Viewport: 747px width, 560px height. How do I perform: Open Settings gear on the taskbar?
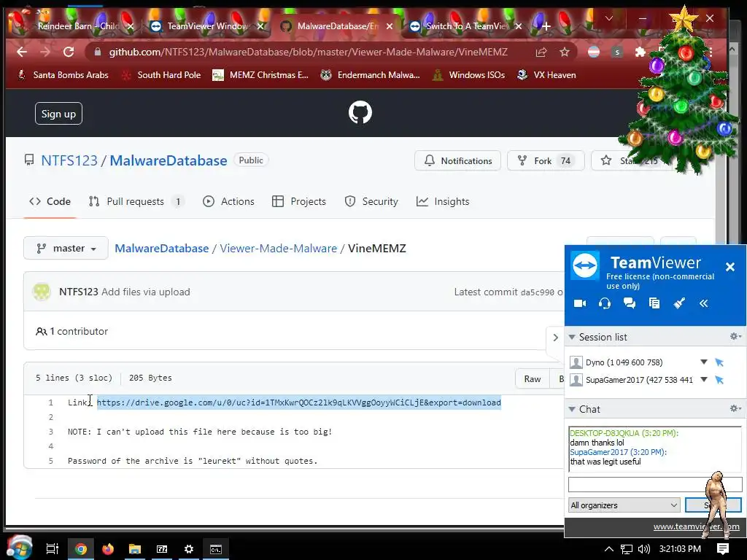point(189,549)
